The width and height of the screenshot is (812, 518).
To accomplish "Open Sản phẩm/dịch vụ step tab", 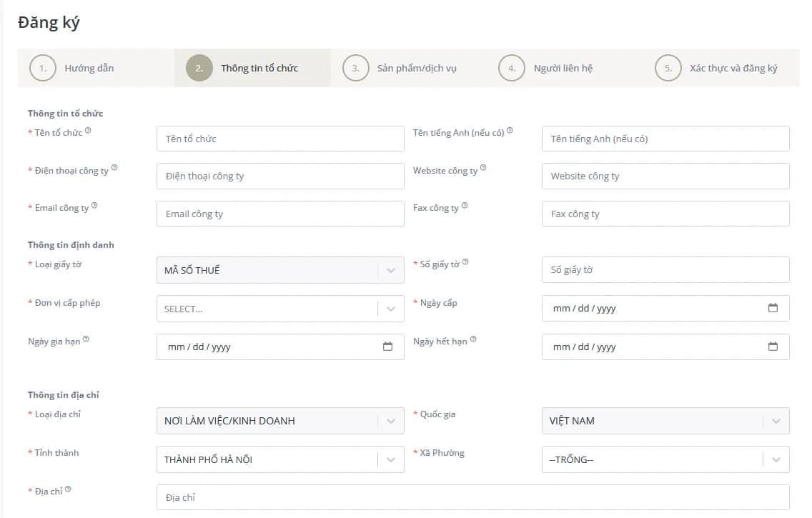I will tap(409, 68).
